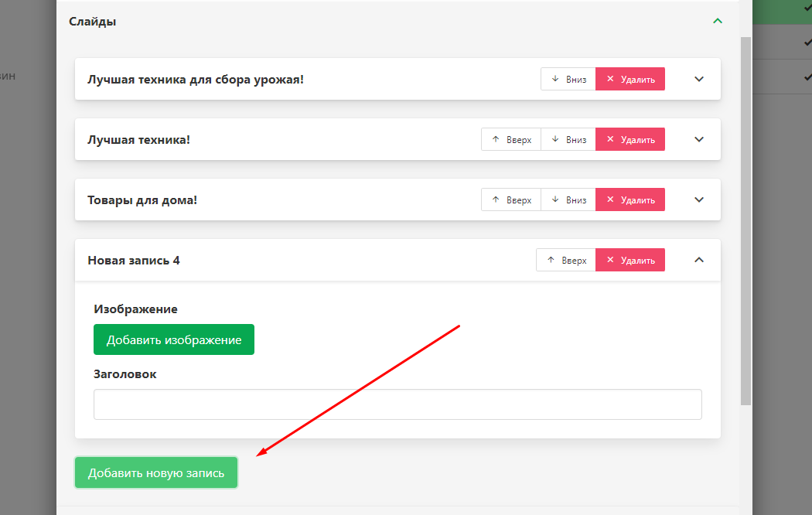
Task: Delete 'Лучшая техника для сбора урожая!' slide
Action: (630, 79)
